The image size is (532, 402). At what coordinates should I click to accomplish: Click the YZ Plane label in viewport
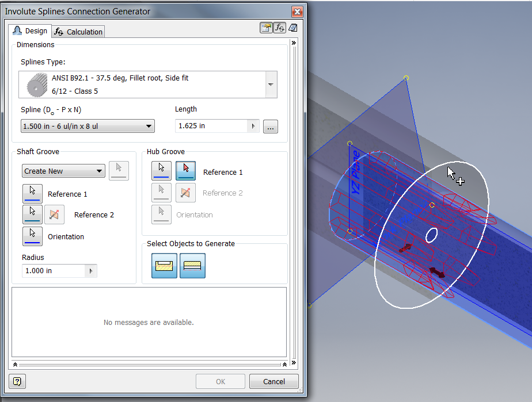click(x=355, y=173)
